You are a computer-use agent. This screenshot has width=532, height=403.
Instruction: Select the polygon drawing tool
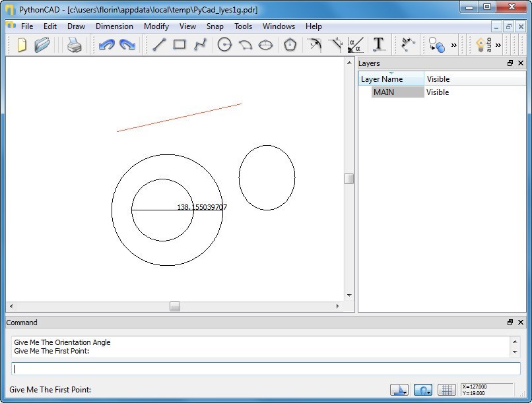tap(290, 44)
